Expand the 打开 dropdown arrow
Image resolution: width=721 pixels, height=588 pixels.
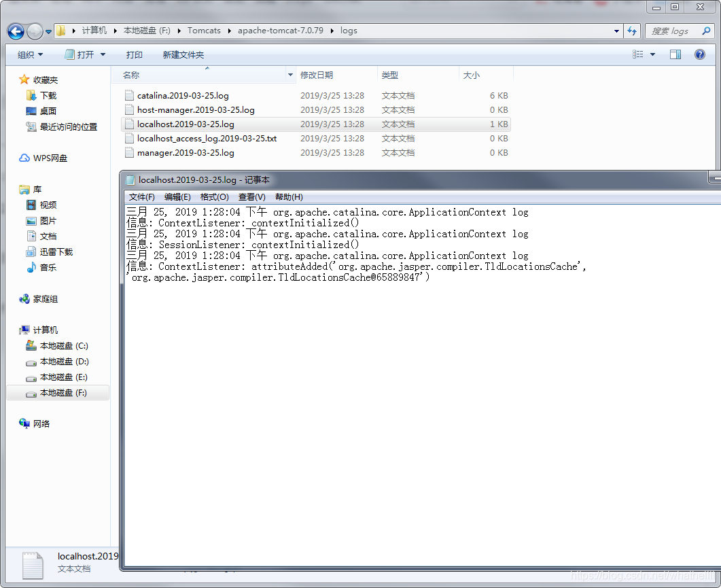(x=103, y=55)
